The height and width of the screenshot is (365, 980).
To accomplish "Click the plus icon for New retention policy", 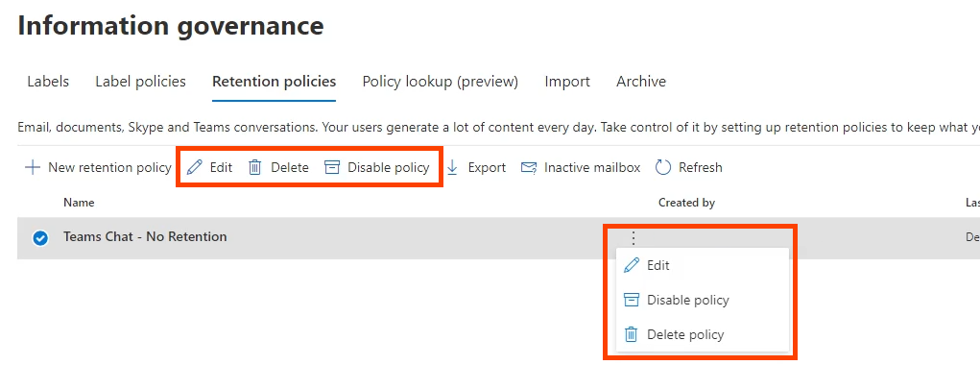I will 32,167.
